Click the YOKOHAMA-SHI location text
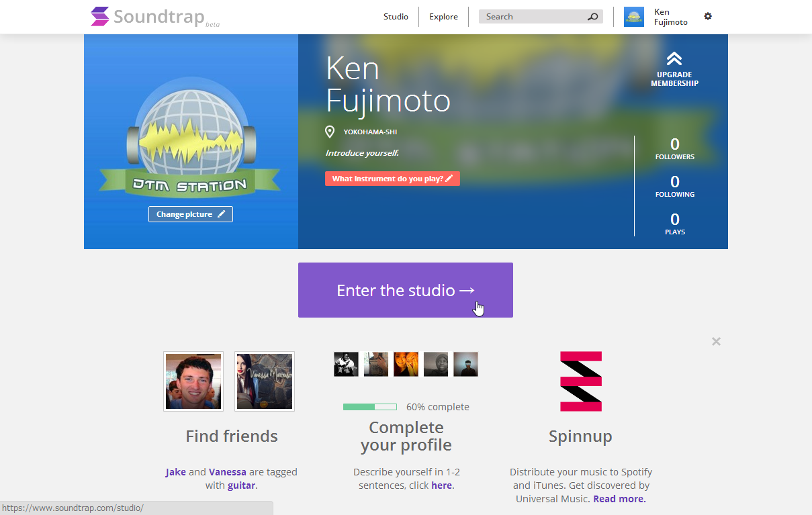 [x=370, y=132]
